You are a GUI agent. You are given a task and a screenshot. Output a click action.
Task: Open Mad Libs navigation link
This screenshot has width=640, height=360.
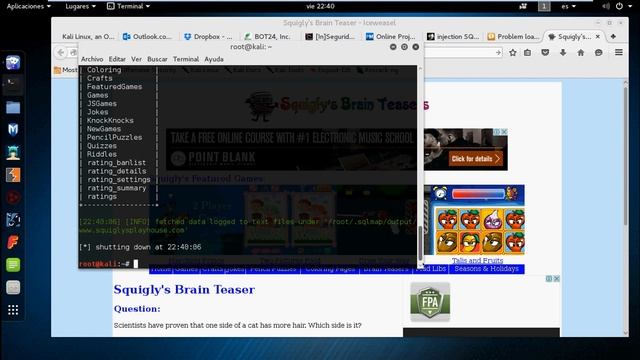click(431, 269)
